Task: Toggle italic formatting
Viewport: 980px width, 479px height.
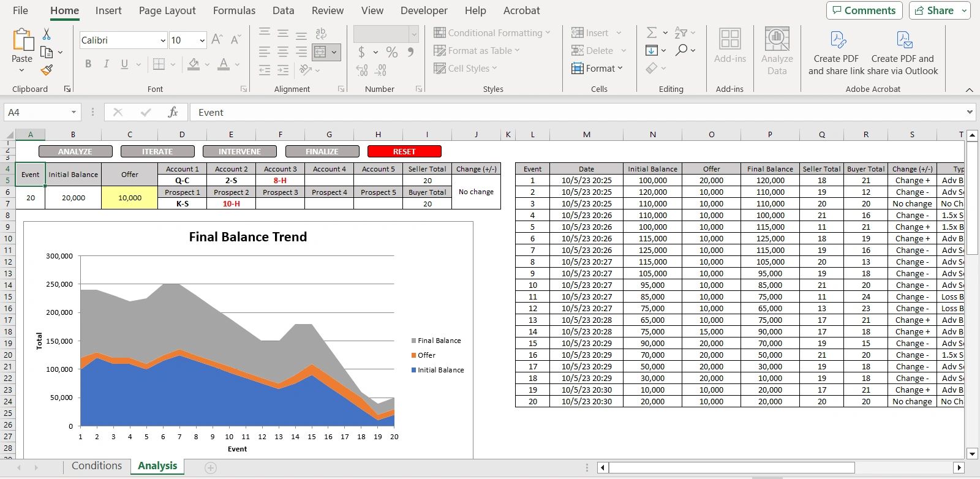Action: click(x=106, y=64)
